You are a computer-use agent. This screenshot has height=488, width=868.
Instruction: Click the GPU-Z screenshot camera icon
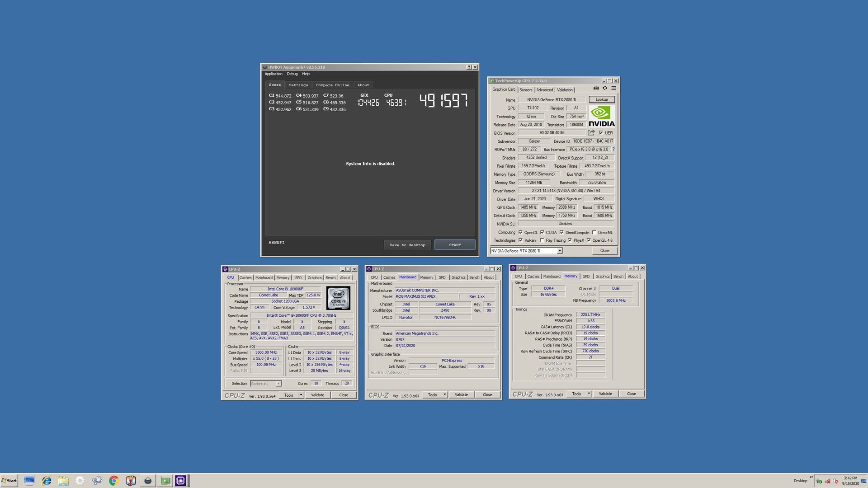tap(596, 88)
